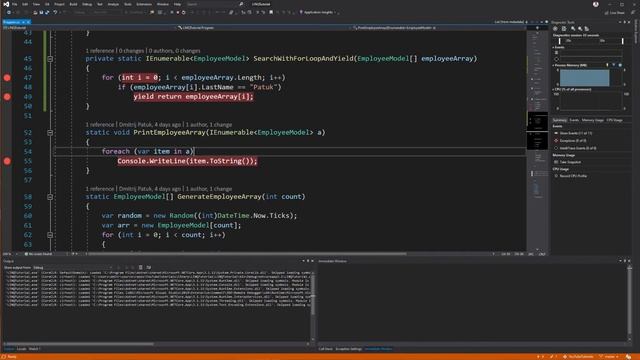Open the Help menu
Screen dimensions: 640x360
[x=177, y=4]
